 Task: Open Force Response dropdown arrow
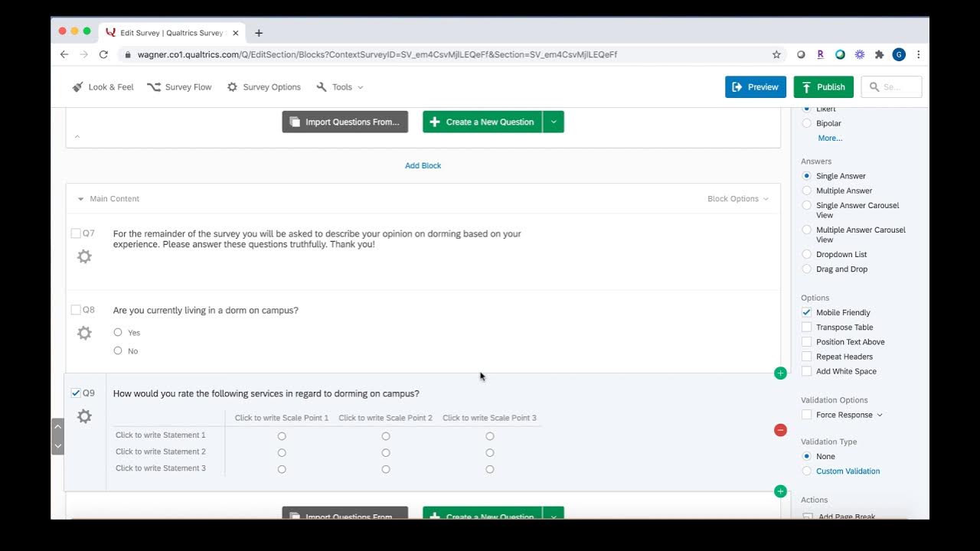[x=880, y=415]
